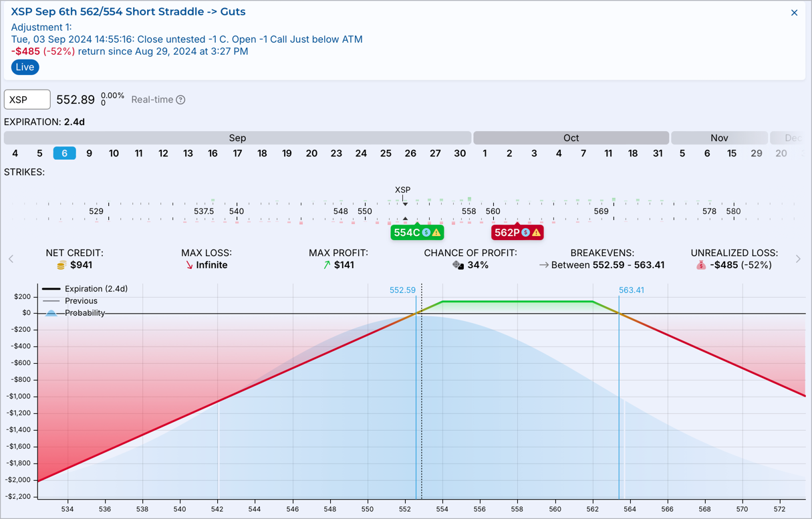The width and height of the screenshot is (812, 519).
Task: Click the money bag Unrealized Loss icon
Action: [x=700, y=266]
